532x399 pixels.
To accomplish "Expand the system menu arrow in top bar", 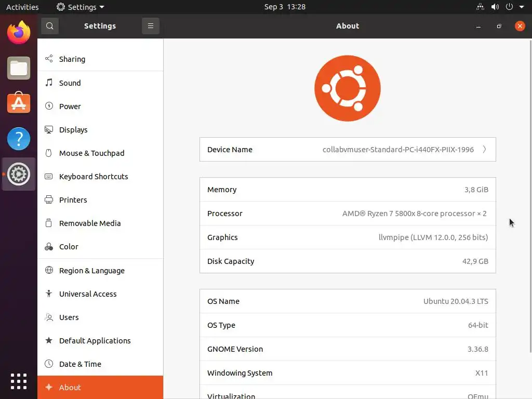I will pos(522,7).
